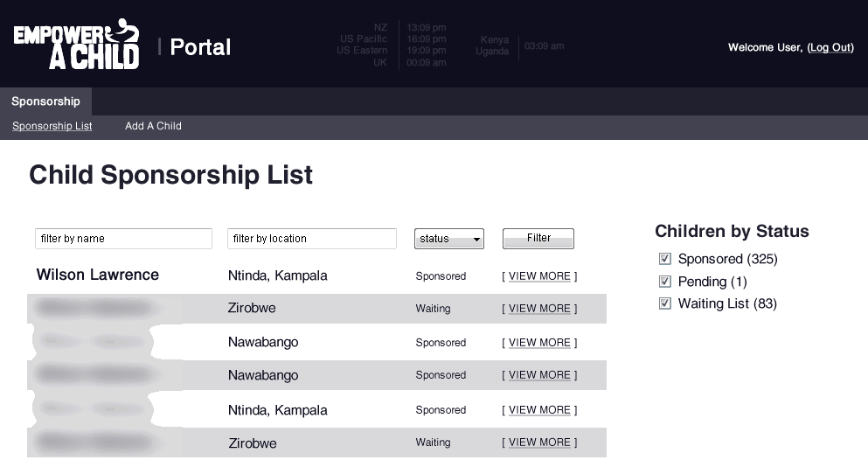Focus the filter by location field
This screenshot has width=868, height=460.
(x=312, y=239)
